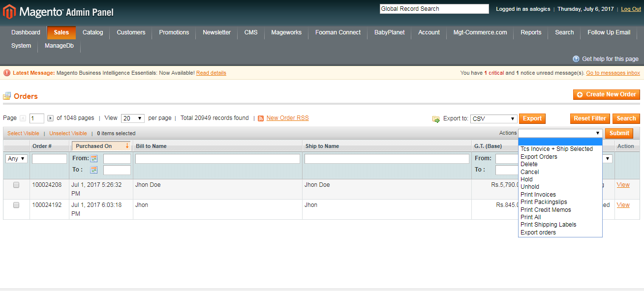The image size is (644, 291).
Task: Open the Purchased On From calendar icon
Action: [94, 159]
